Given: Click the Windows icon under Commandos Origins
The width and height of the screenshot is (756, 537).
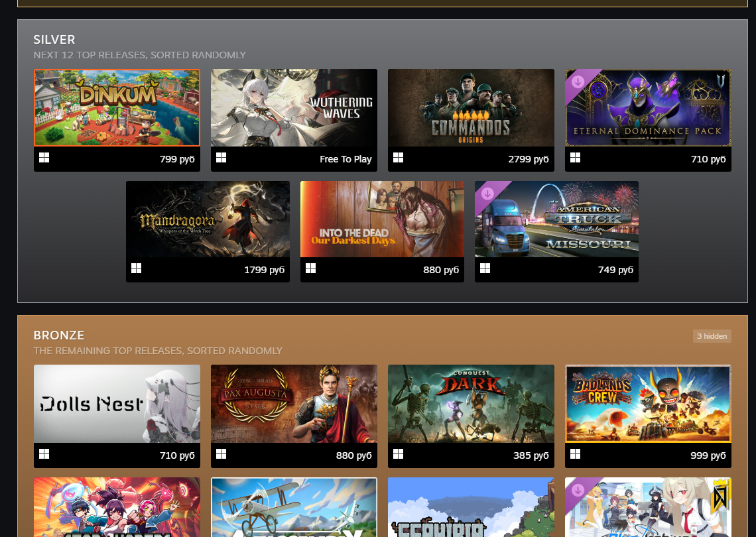Looking at the screenshot, I should point(399,158).
